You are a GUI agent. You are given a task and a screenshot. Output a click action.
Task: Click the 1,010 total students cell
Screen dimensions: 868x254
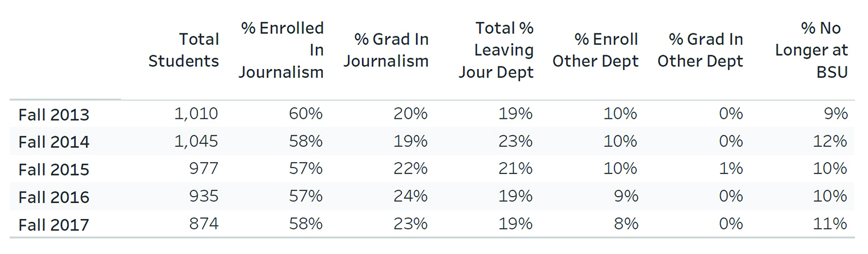pyautogui.click(x=196, y=114)
